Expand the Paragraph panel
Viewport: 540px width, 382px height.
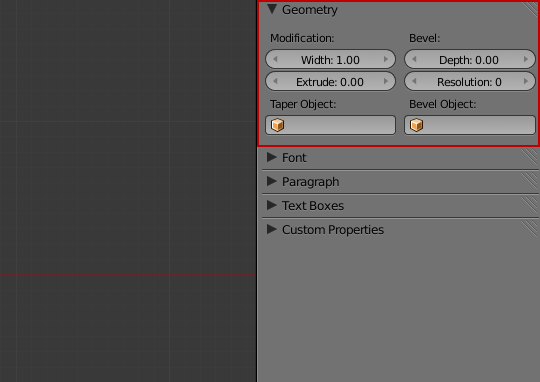click(272, 181)
